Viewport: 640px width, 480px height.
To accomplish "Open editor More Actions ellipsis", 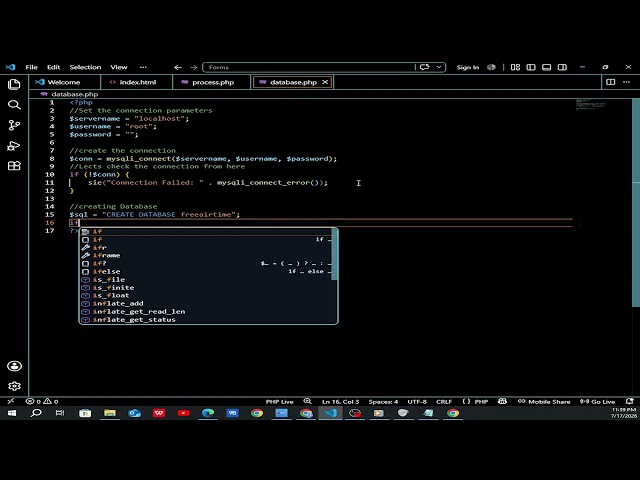I will (x=626, y=82).
